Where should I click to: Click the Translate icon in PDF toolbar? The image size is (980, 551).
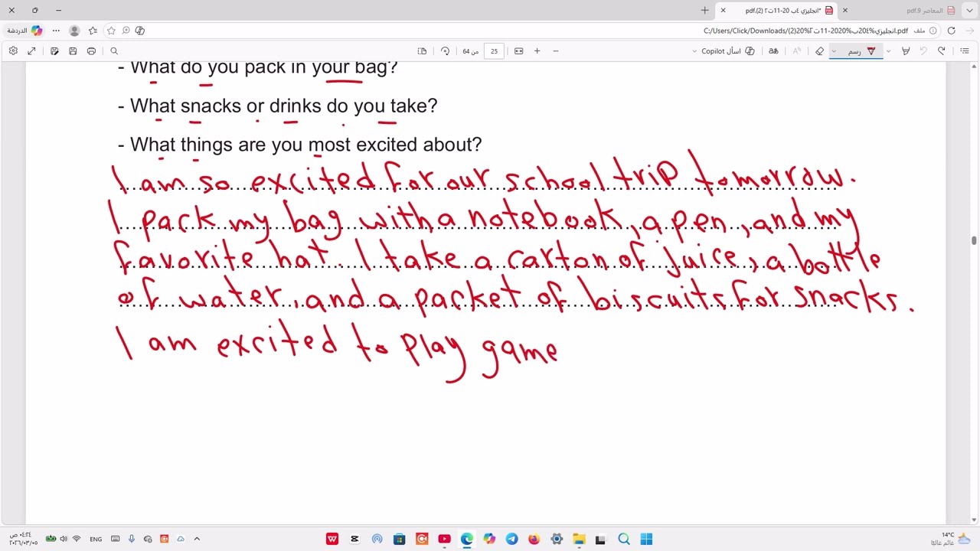[x=773, y=51]
